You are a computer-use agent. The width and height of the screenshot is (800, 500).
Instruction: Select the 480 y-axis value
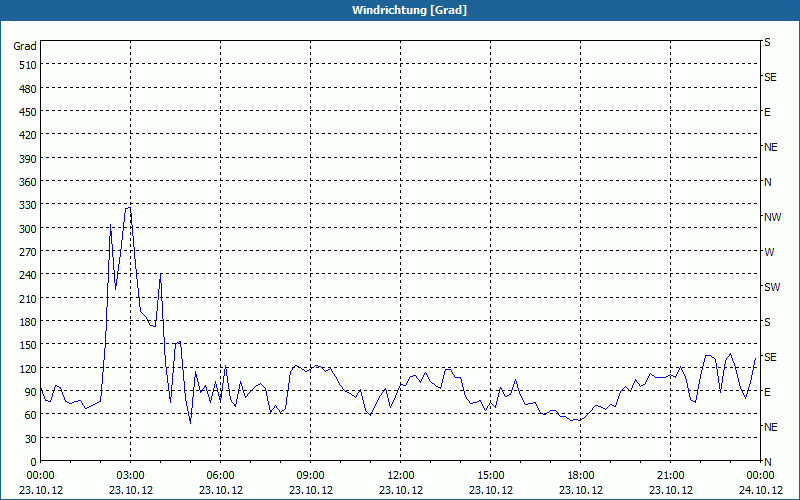pyautogui.click(x=28, y=88)
